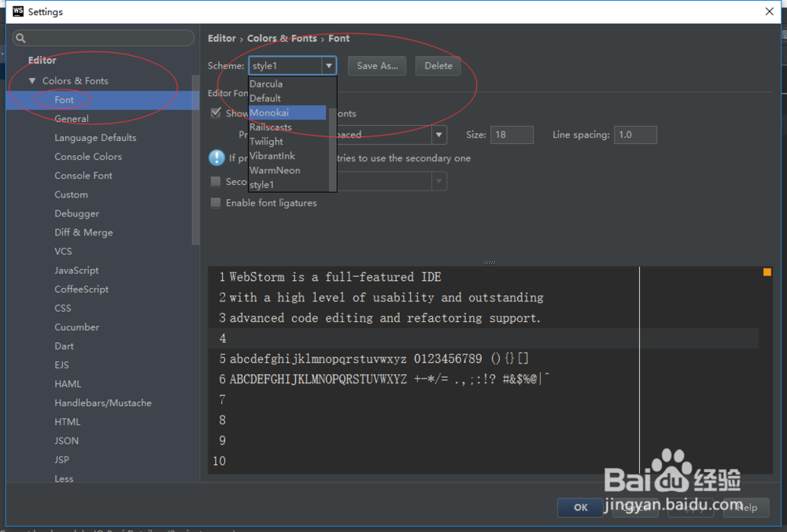Viewport: 787px width, 532px height.
Task: Open the Primary font dropdown arrow
Action: coord(438,135)
